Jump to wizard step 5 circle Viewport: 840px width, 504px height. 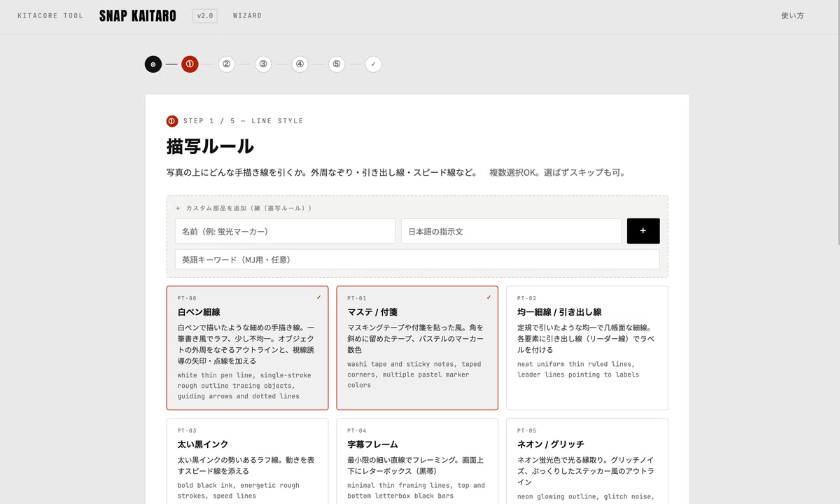337,64
